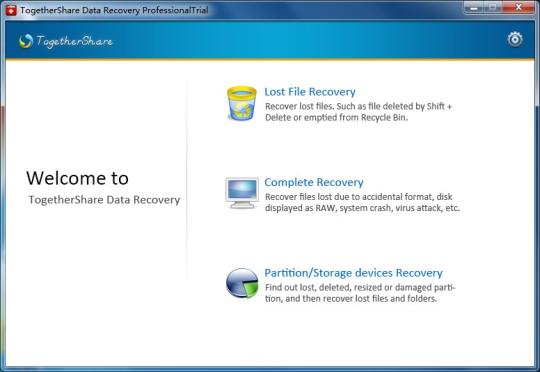The height and width of the screenshot is (372, 540).
Task: Click text "Recover lost files. Such as file deleted by Shift +"
Action: click(x=358, y=106)
